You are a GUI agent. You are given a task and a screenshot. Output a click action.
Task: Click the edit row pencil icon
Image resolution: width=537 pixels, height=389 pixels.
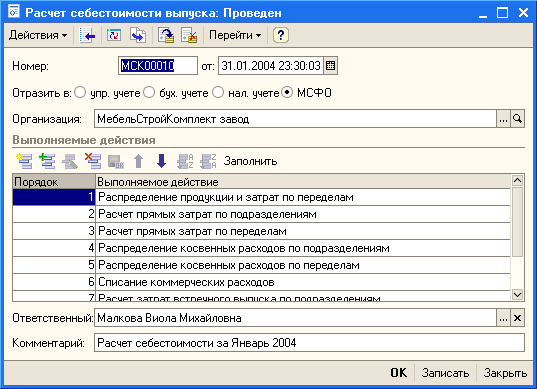(x=70, y=161)
